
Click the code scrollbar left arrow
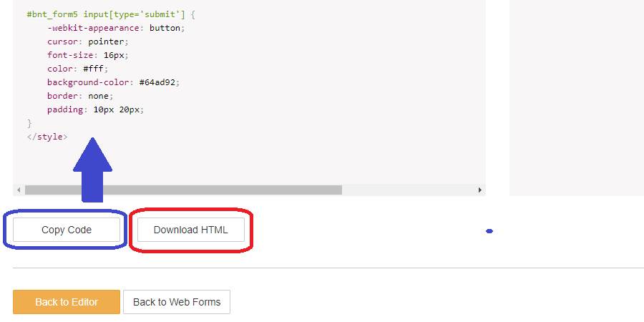point(19,190)
